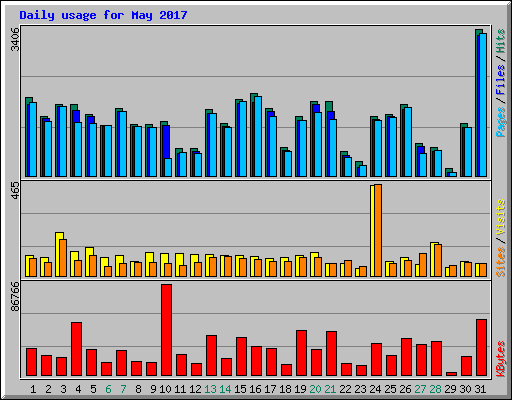This screenshot has height=400, width=512.
Task: Click the 3406 axis value label
Action: point(15,39)
